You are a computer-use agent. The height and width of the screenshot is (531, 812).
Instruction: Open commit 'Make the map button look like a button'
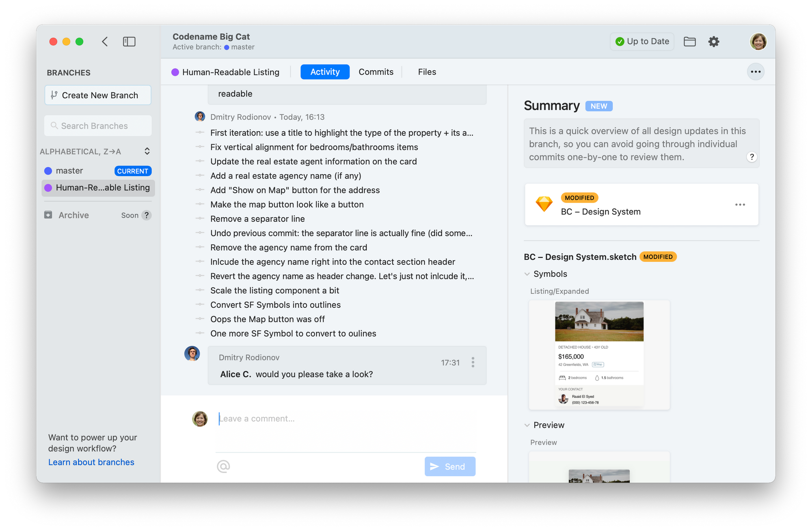(x=287, y=205)
